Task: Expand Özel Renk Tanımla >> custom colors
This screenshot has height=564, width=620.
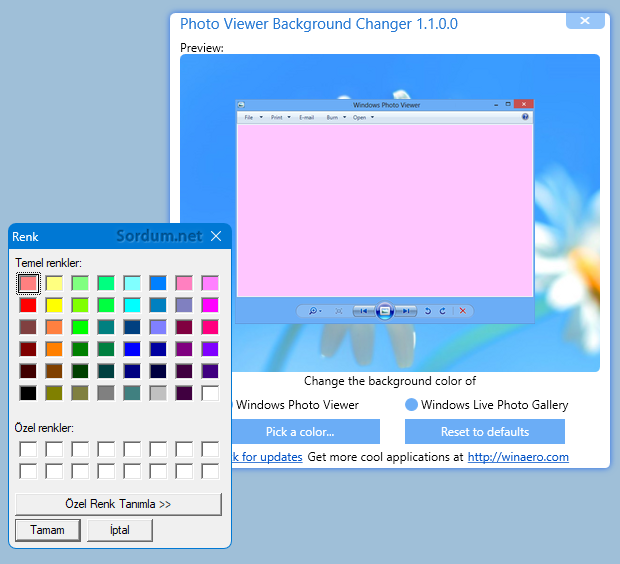Action: tap(118, 504)
